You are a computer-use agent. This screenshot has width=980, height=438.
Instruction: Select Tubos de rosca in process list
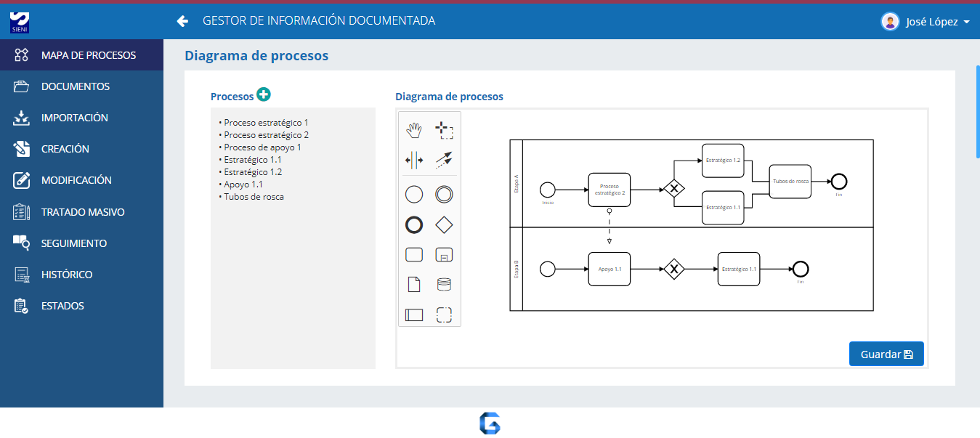pos(254,197)
